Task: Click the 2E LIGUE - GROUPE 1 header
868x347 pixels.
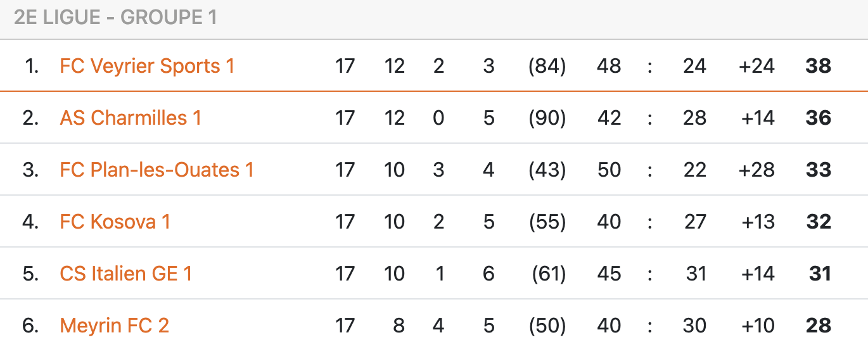Action: point(115,18)
